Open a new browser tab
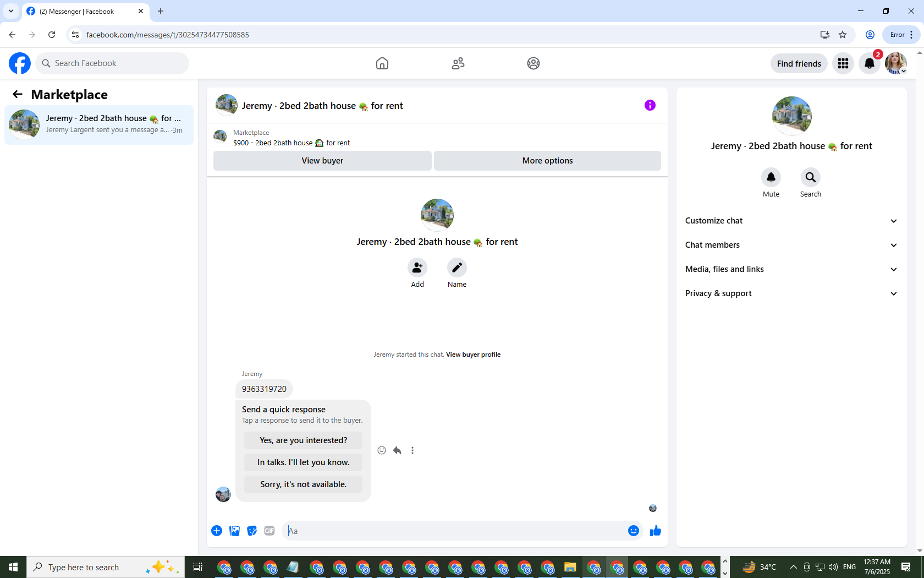The image size is (924, 578). point(161,11)
